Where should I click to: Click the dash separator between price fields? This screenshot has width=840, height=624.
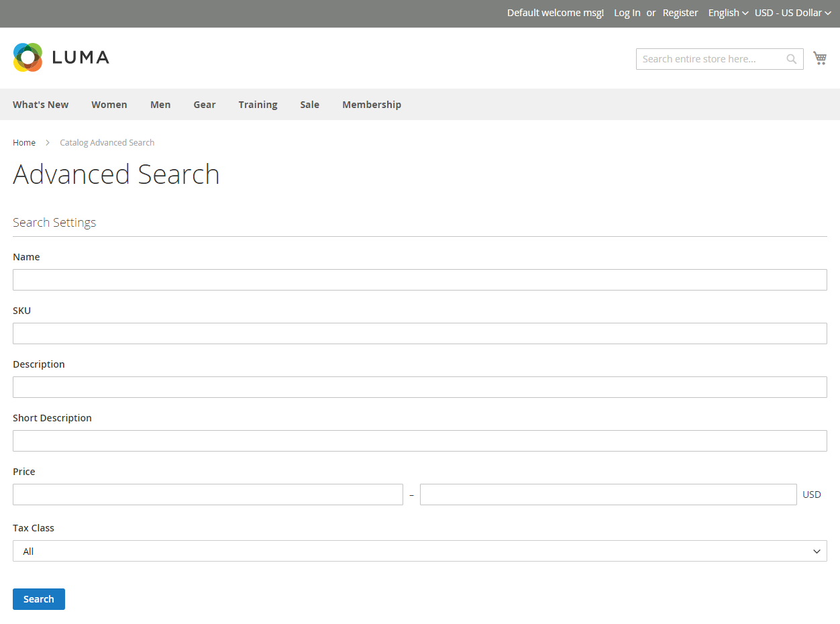[x=411, y=495]
